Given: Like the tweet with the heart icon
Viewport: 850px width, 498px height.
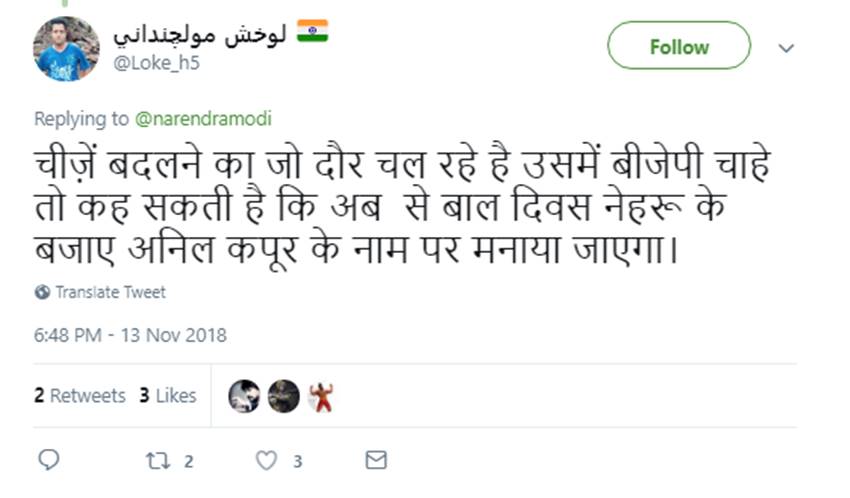Looking at the screenshot, I should (x=266, y=460).
